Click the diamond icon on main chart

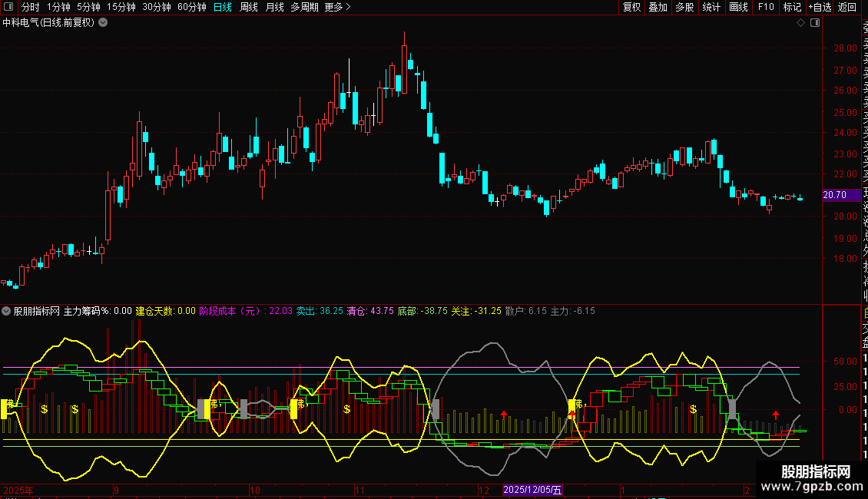click(x=800, y=23)
